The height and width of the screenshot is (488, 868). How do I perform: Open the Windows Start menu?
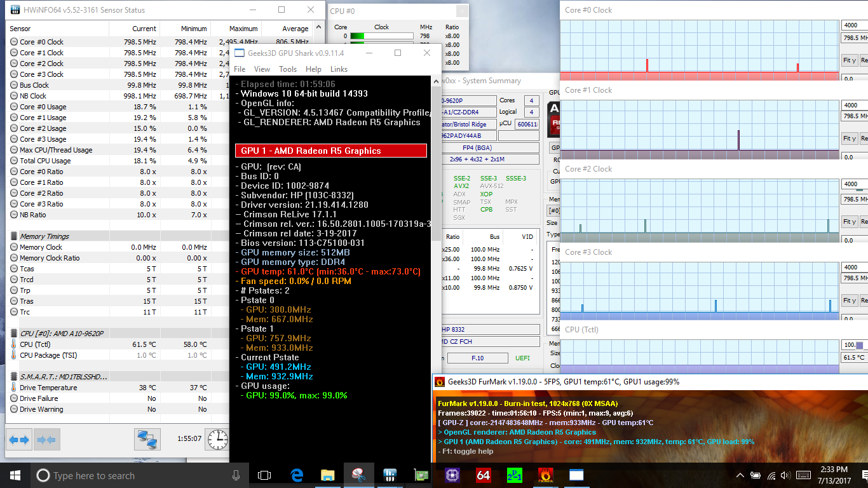point(15,475)
